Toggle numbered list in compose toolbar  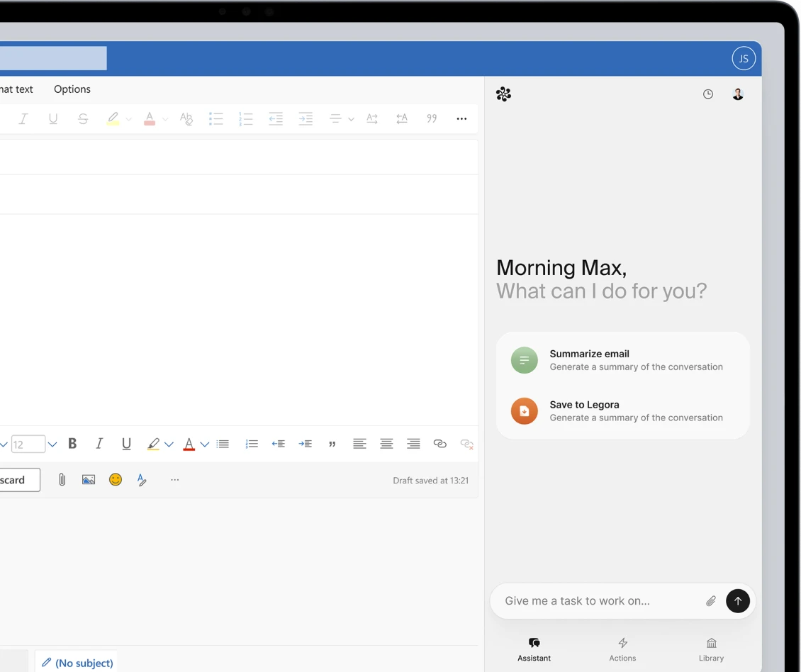[252, 444]
